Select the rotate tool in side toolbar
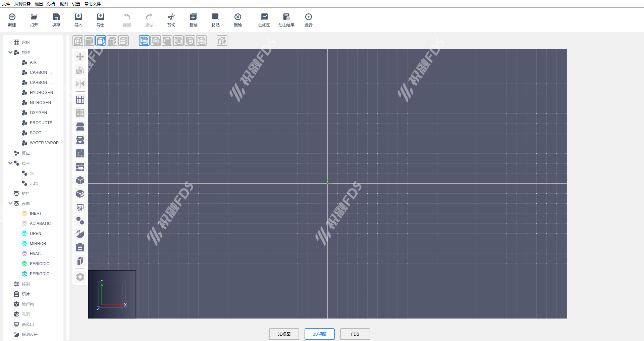 pyautogui.click(x=80, y=70)
